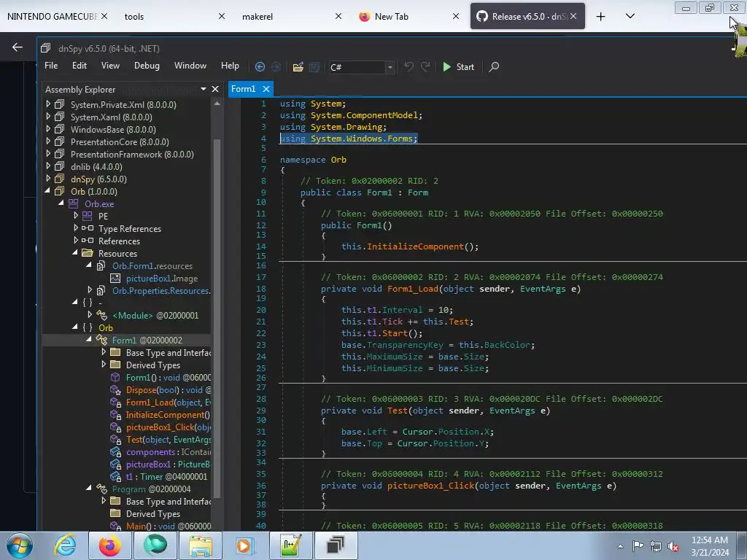This screenshot has height=560, width=747.
Task: Click the dnSpy navigate forward arrow icon
Action: pos(276,66)
